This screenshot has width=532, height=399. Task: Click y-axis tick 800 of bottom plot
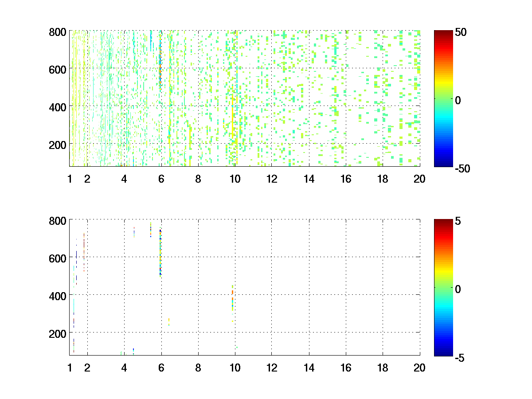(x=58, y=220)
